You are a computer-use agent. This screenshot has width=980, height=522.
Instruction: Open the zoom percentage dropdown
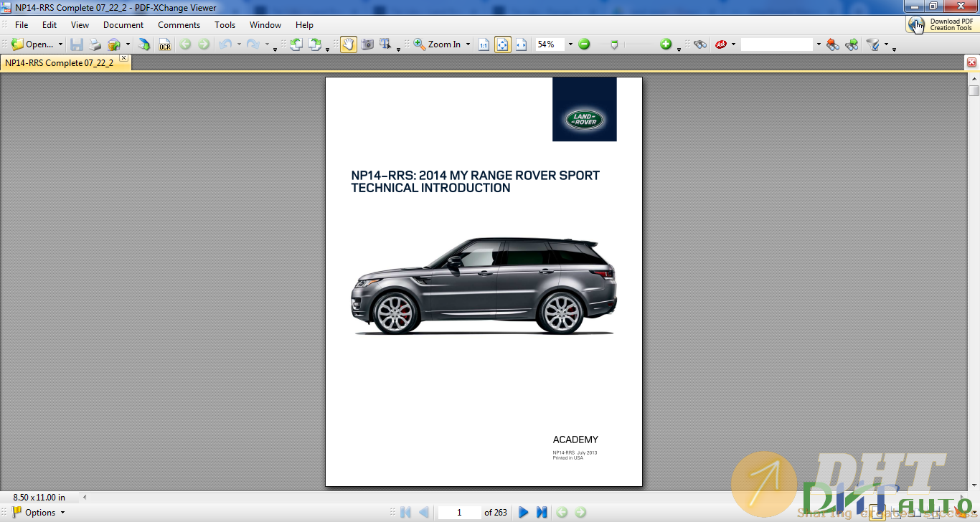coord(570,44)
